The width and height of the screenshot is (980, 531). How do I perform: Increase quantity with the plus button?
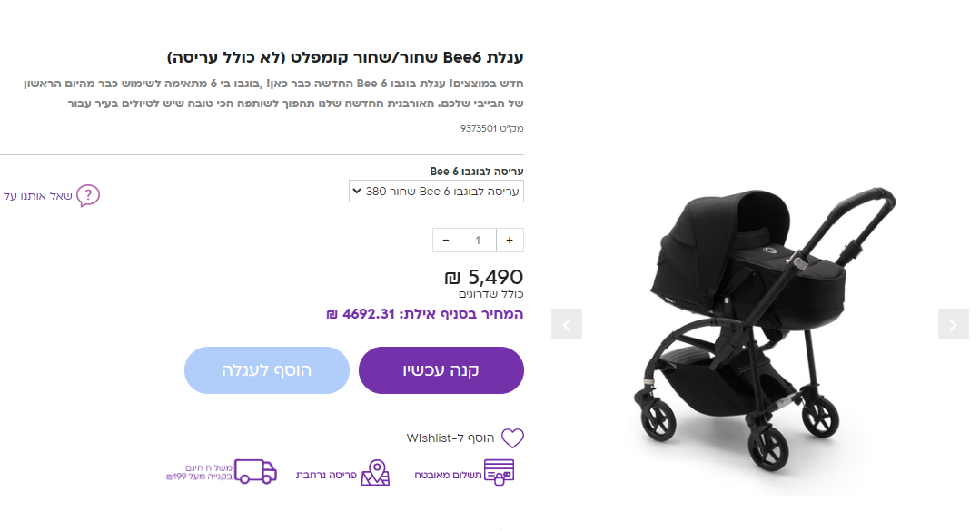coord(510,241)
